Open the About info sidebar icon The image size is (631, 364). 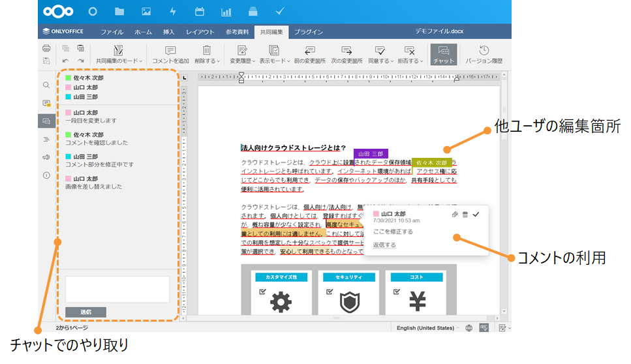coord(46,175)
